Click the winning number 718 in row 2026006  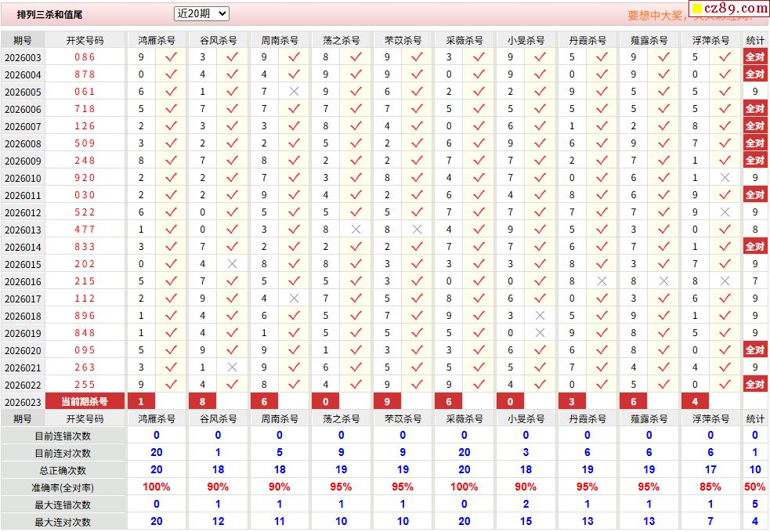[x=85, y=109]
